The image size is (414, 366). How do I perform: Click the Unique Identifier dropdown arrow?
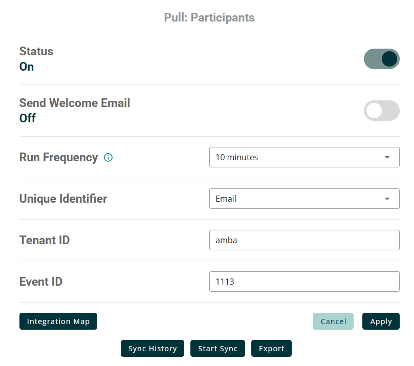coord(387,199)
